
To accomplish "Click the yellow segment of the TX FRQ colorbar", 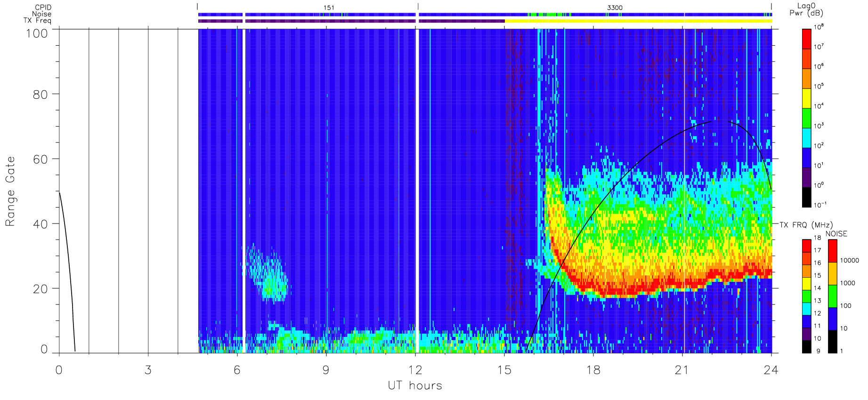I will tap(806, 283).
